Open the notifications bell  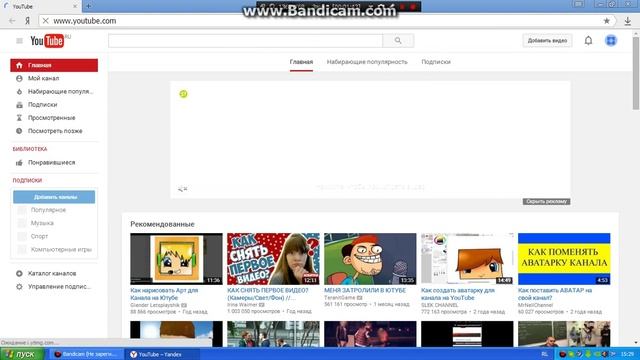(x=588, y=40)
